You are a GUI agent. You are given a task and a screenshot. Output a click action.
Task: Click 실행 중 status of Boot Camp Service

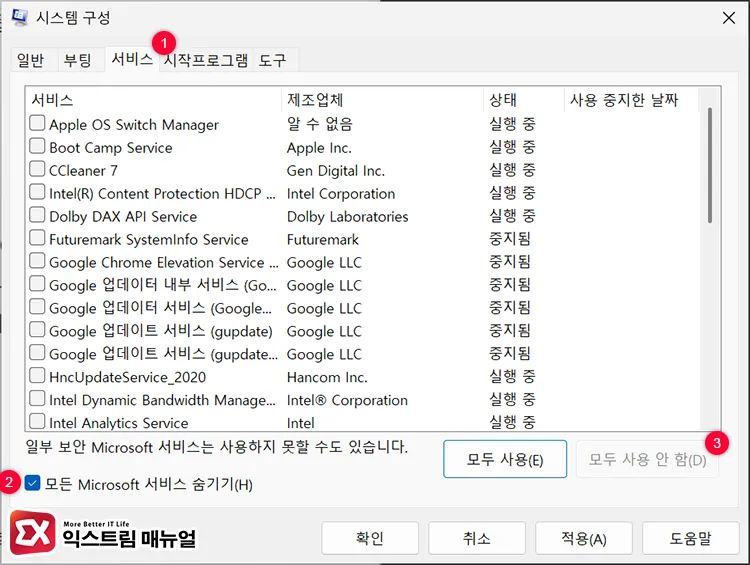click(512, 147)
